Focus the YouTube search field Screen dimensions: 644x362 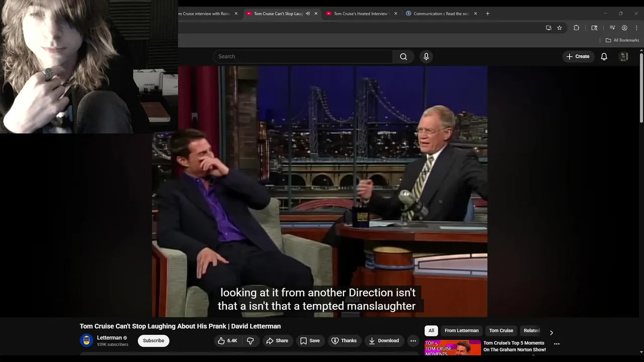pos(303,56)
